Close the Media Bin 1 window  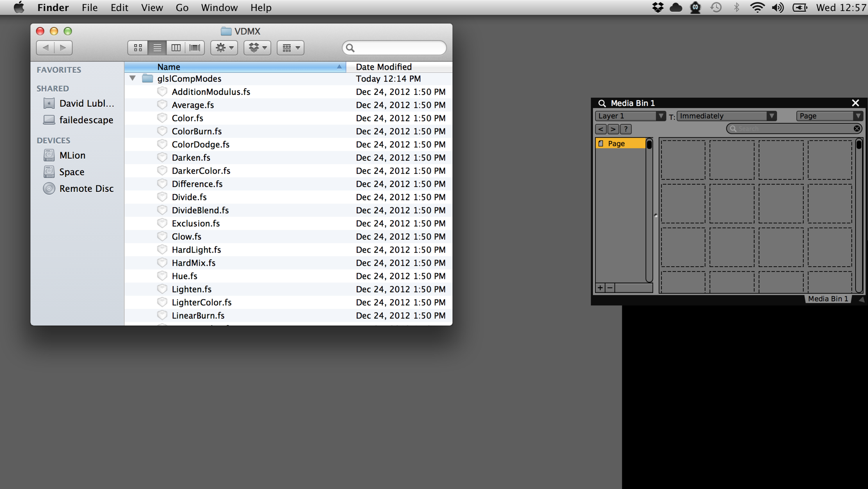[x=855, y=103]
